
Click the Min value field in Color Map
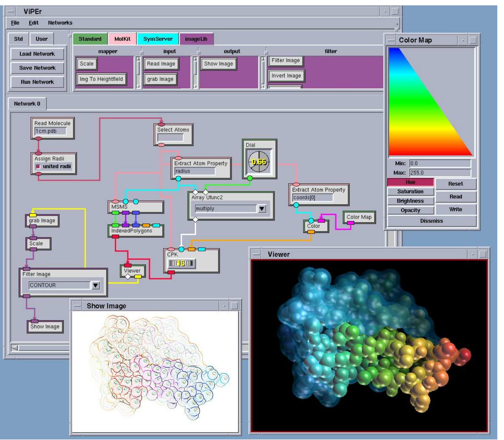[x=440, y=164]
